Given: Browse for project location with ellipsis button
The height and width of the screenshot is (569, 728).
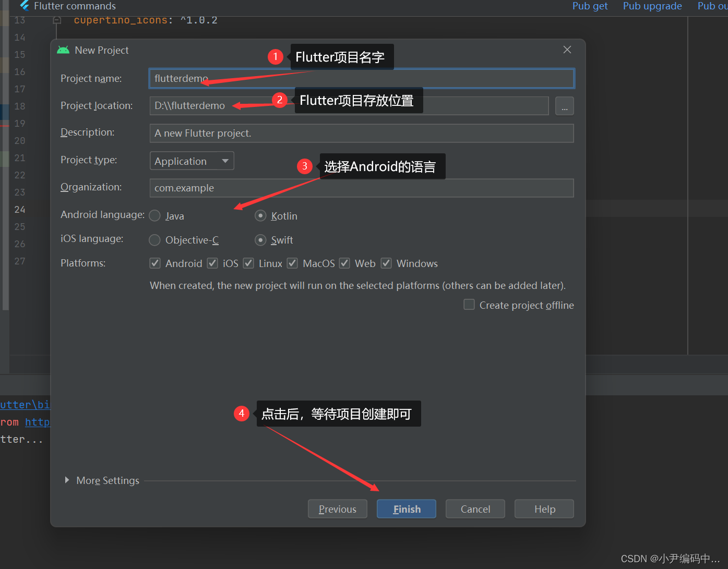Looking at the screenshot, I should pyautogui.click(x=565, y=106).
